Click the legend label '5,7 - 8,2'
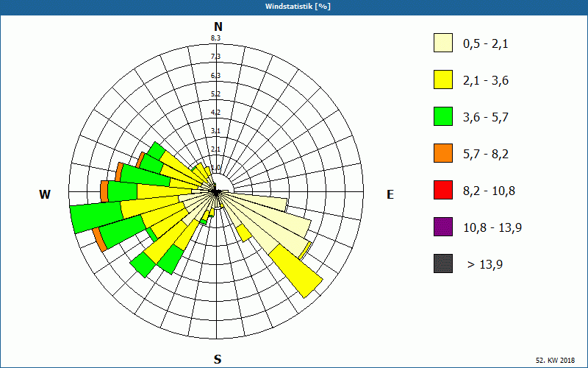588x368 pixels. [x=486, y=155]
